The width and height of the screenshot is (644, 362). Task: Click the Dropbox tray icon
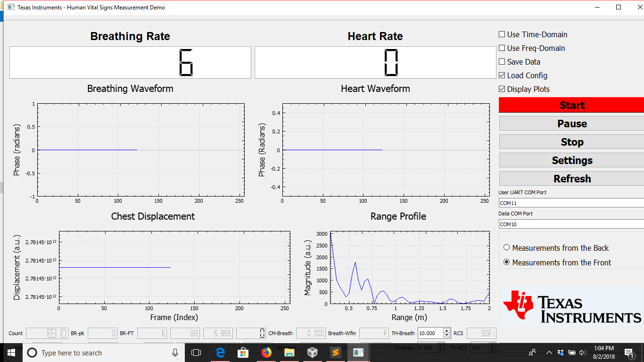tap(561, 353)
